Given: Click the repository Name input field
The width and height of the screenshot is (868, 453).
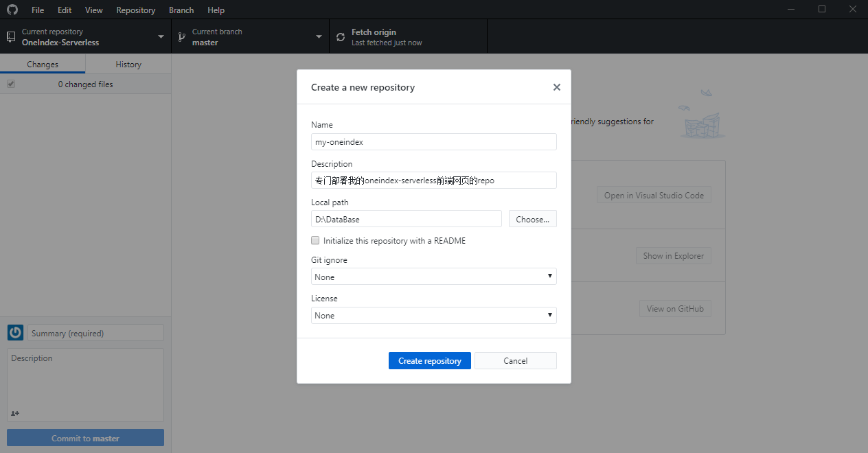Looking at the screenshot, I should pyautogui.click(x=433, y=141).
